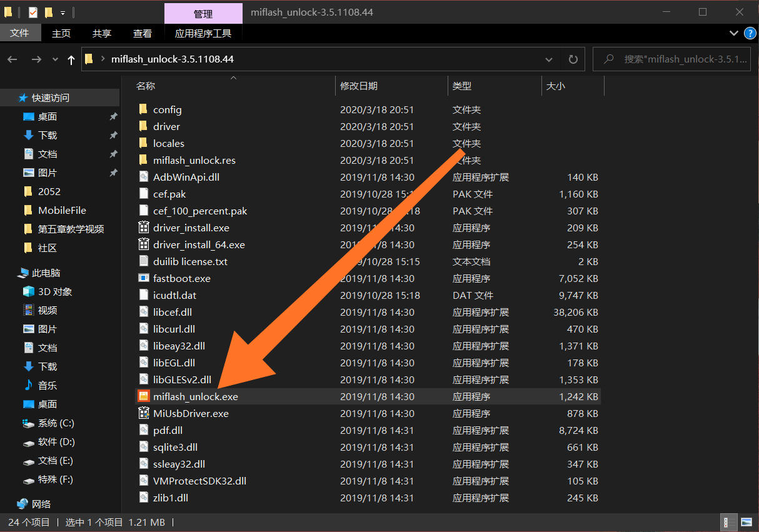Switch to details view layout icon
Screen dimensions: 759x532
730,521
